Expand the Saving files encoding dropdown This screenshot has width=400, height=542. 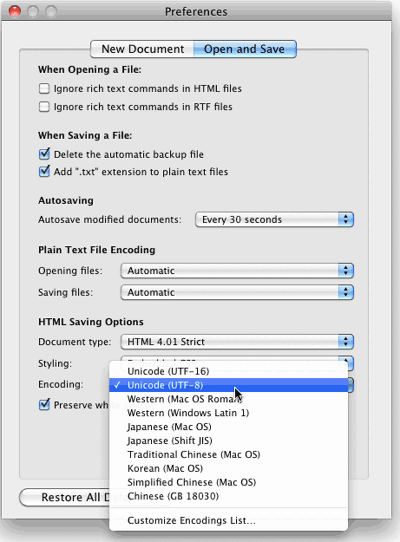237,292
